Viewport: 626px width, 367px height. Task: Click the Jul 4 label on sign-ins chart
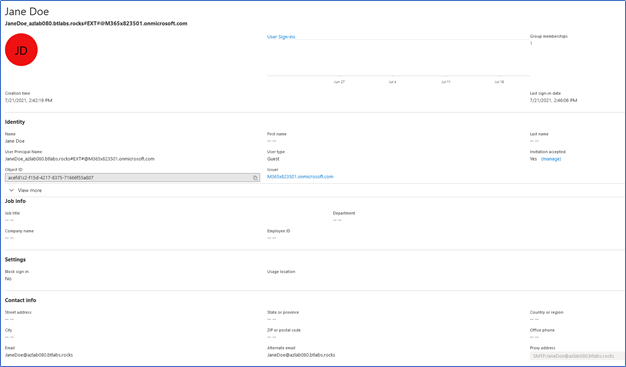(392, 82)
